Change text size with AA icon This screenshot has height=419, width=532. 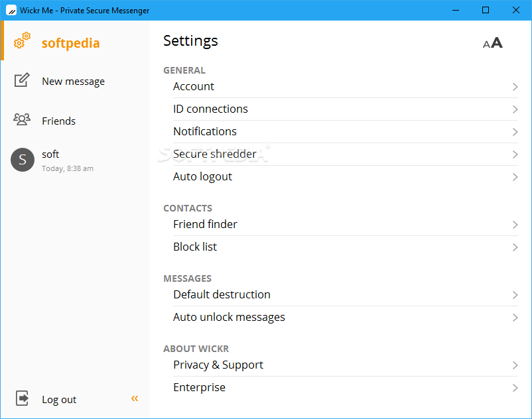pyautogui.click(x=493, y=43)
